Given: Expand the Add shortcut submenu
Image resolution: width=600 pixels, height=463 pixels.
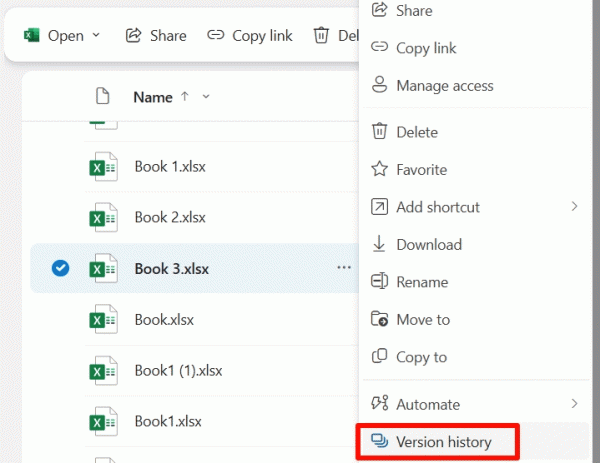Looking at the screenshot, I should [574, 207].
